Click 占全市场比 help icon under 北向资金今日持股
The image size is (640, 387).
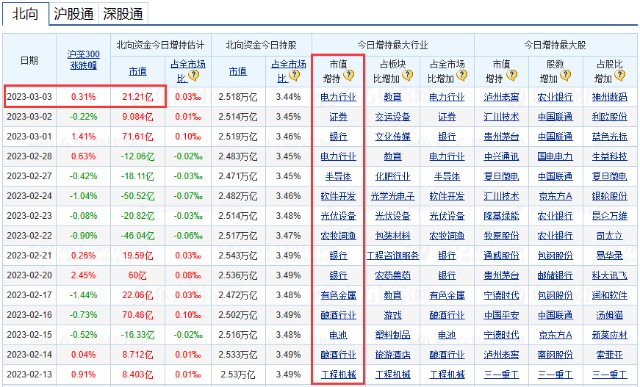pos(294,76)
